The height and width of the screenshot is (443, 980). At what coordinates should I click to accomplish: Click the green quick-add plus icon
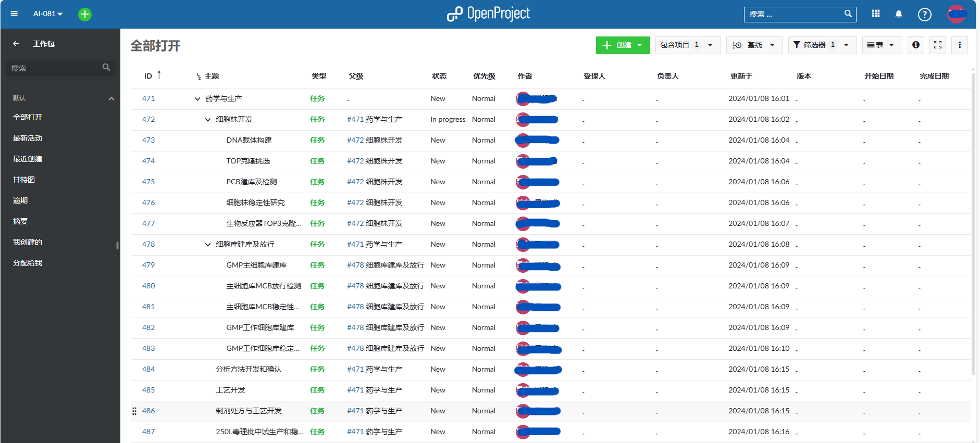pyautogui.click(x=85, y=14)
